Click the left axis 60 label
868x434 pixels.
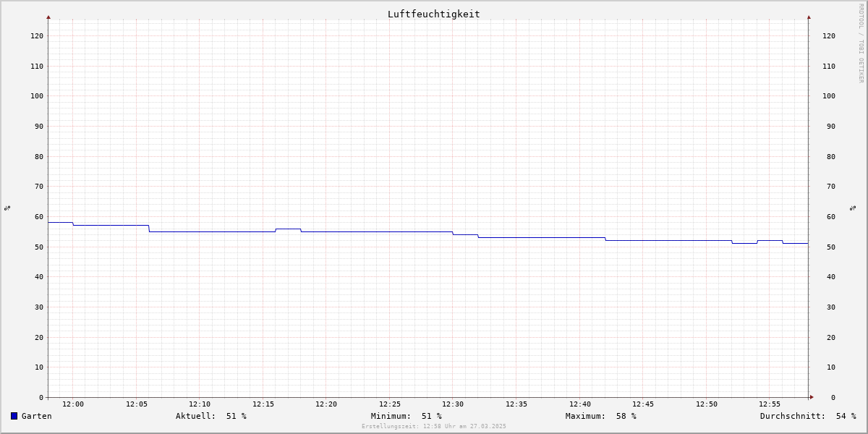(x=39, y=216)
